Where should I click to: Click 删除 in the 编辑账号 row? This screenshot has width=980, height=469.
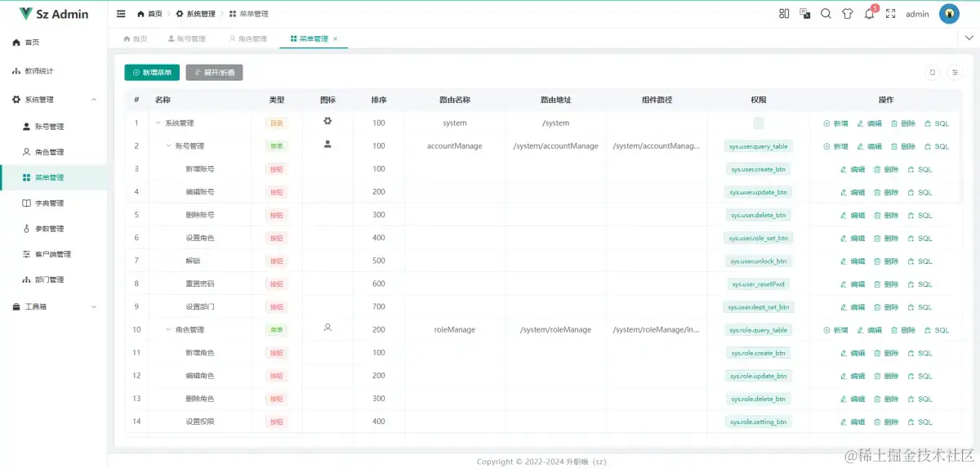[x=886, y=192]
